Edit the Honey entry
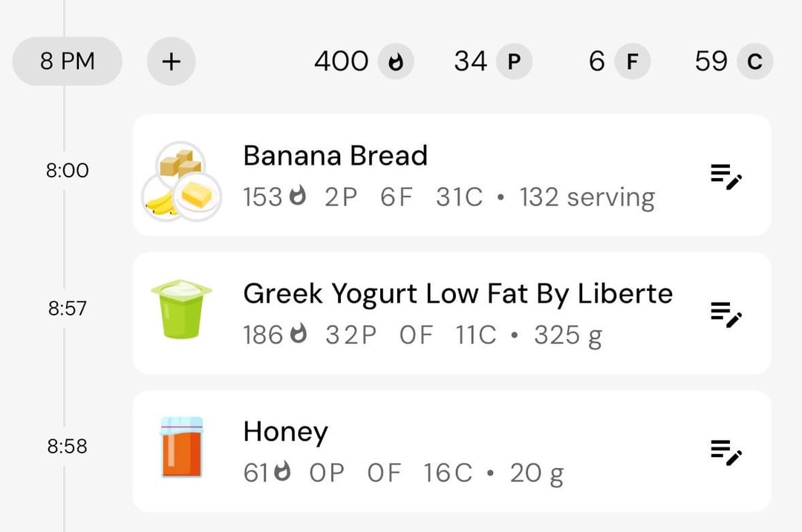The image size is (802, 532). (x=726, y=453)
